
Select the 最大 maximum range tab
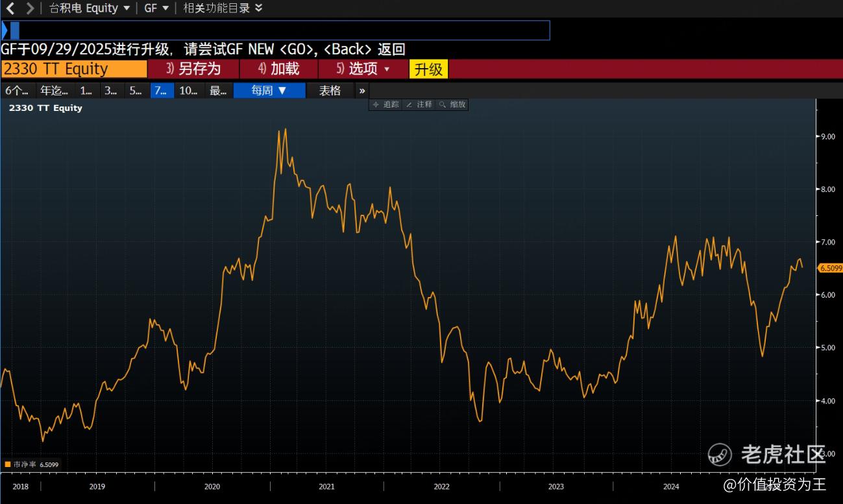click(218, 91)
